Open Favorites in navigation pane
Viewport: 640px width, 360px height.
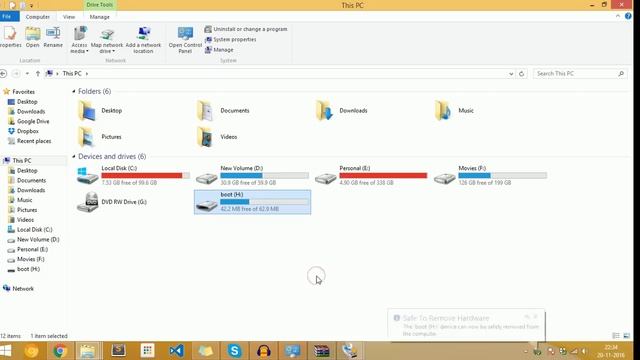(23, 92)
